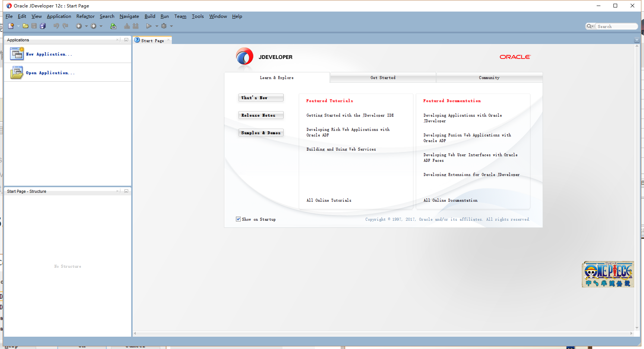
Task: Open the Back navigation history dropdown
Action: pyautogui.click(x=86, y=26)
